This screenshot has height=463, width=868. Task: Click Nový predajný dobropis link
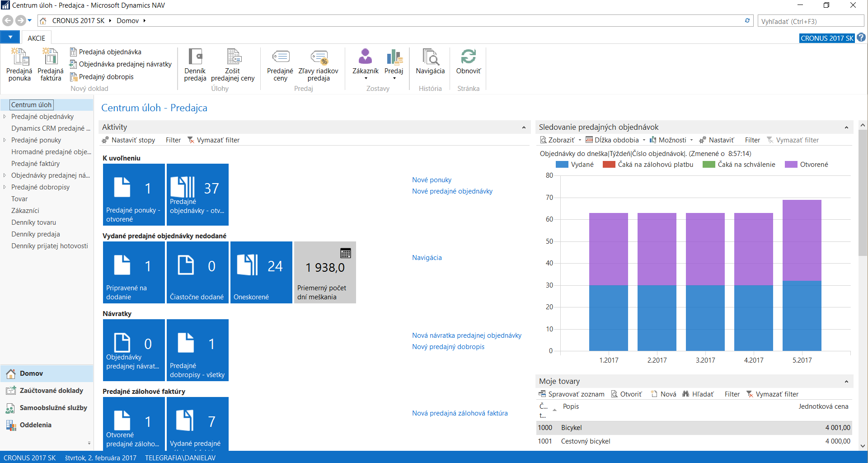tap(448, 347)
